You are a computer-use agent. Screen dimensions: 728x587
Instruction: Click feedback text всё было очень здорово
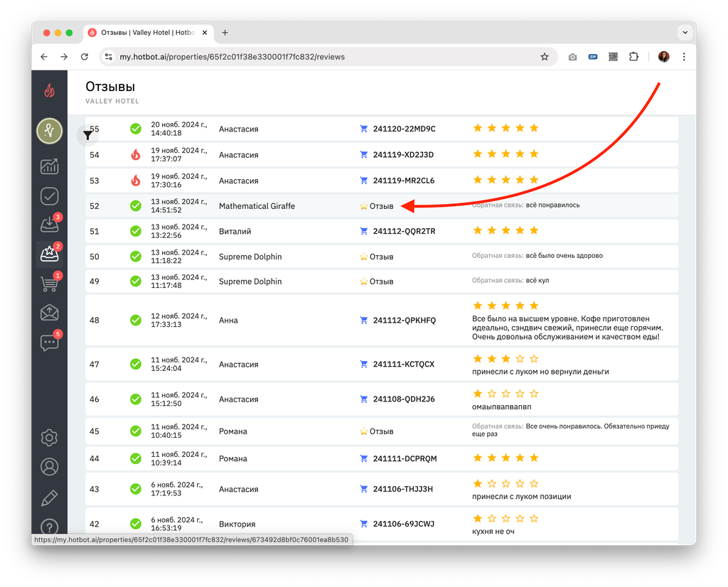click(564, 256)
